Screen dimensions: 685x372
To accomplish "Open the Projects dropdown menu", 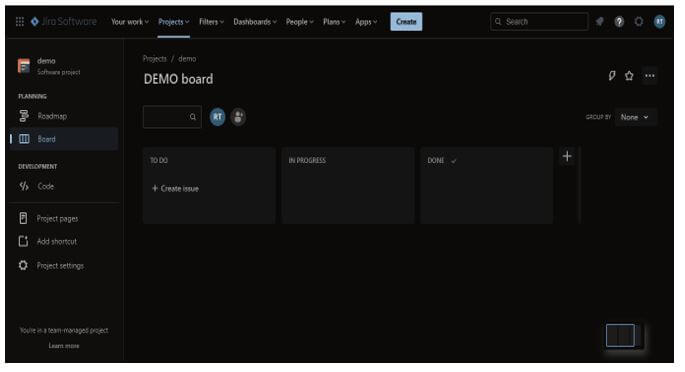I will (x=173, y=22).
